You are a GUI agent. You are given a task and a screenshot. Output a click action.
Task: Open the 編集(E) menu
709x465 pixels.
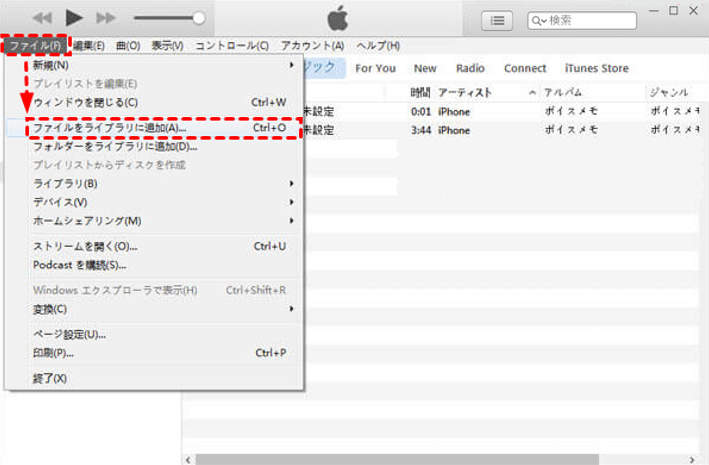click(89, 46)
